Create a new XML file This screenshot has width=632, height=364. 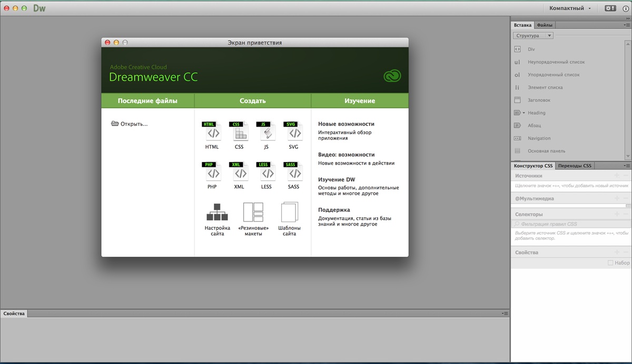click(x=239, y=175)
